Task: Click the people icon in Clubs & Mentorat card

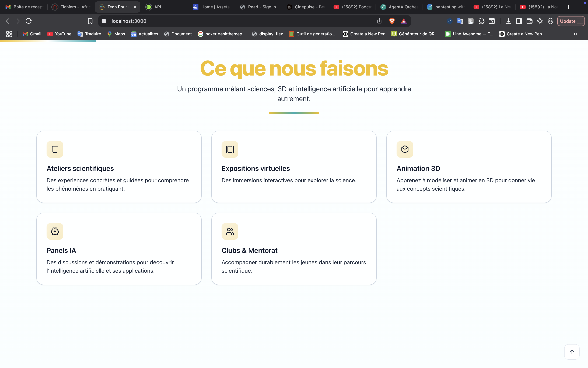Action: click(x=230, y=231)
